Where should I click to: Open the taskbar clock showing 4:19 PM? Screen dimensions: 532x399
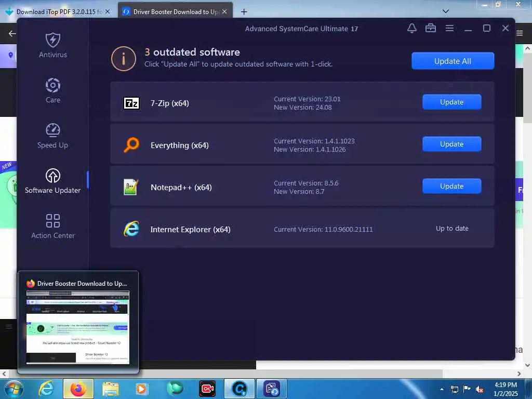point(506,389)
